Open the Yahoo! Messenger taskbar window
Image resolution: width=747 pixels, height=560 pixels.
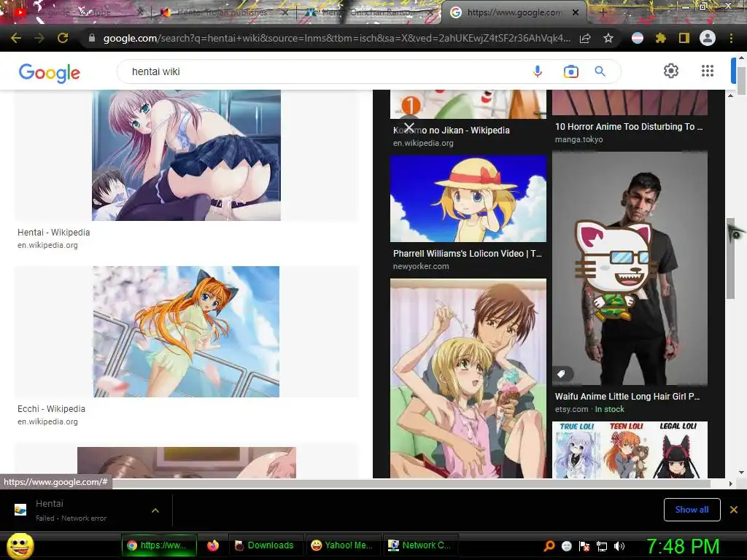click(x=342, y=545)
